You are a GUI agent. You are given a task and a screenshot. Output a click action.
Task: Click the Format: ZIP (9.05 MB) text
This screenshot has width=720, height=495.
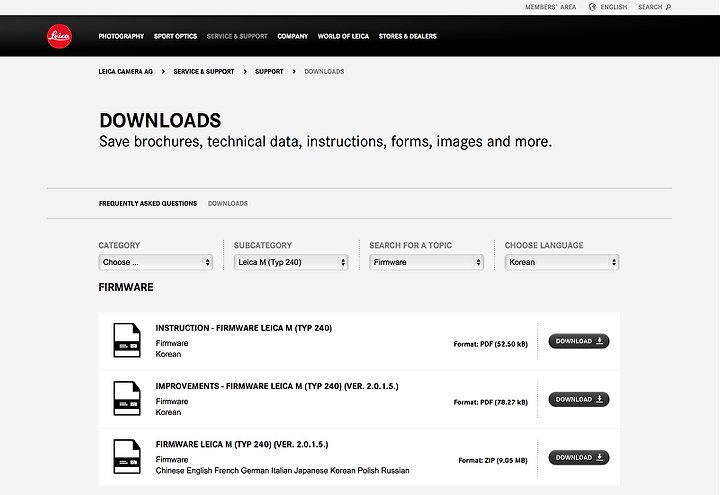(x=493, y=460)
